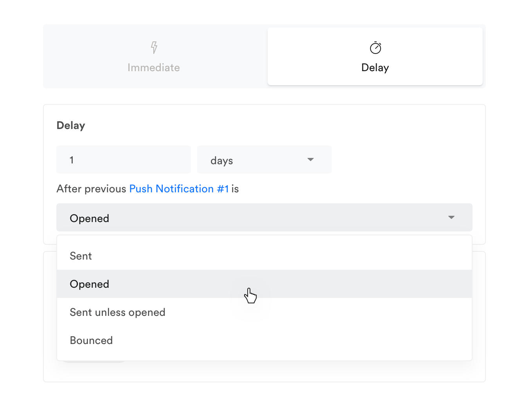The height and width of the screenshot is (405, 532).
Task: Click the bold Delay section heading
Action: tap(71, 125)
